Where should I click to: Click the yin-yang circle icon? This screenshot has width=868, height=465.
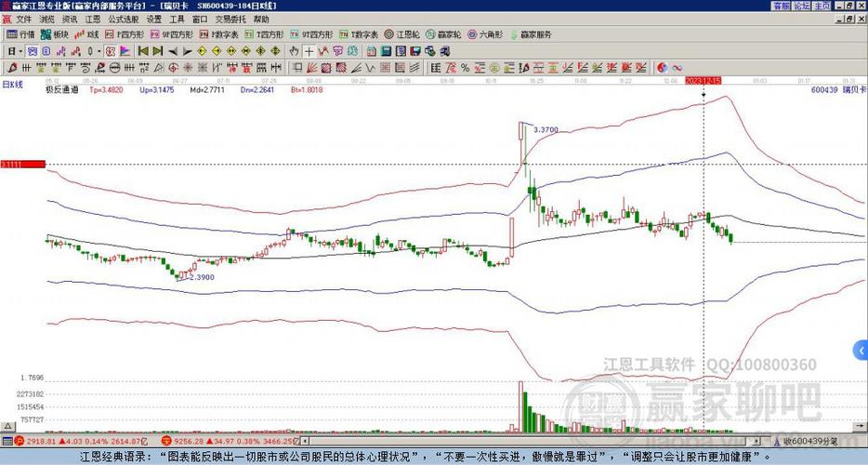pyautogui.click(x=662, y=68)
